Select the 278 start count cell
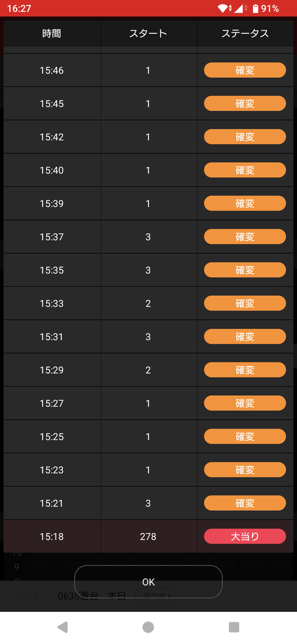The height and width of the screenshot is (644, 297). (x=148, y=537)
